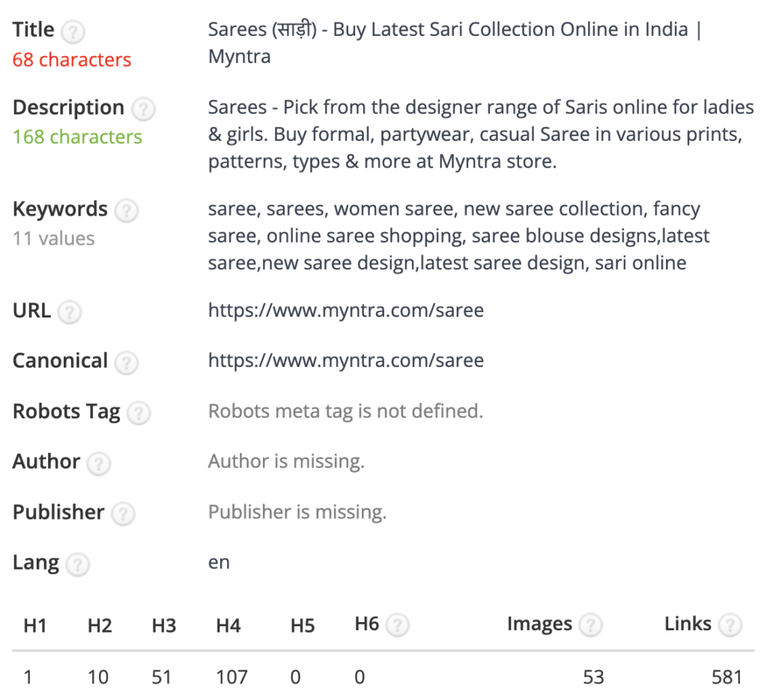Open the Robots Tag help icon
767x700 pixels.
click(139, 413)
